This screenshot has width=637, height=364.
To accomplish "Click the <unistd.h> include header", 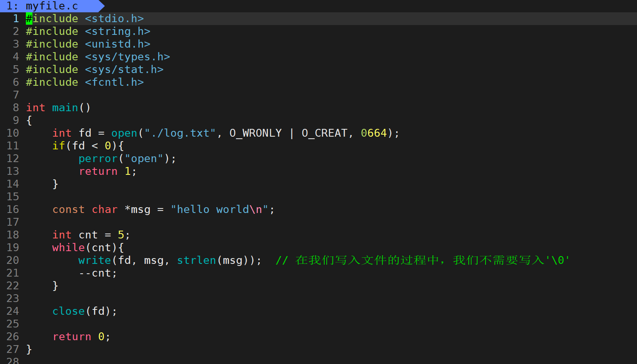I will [118, 44].
